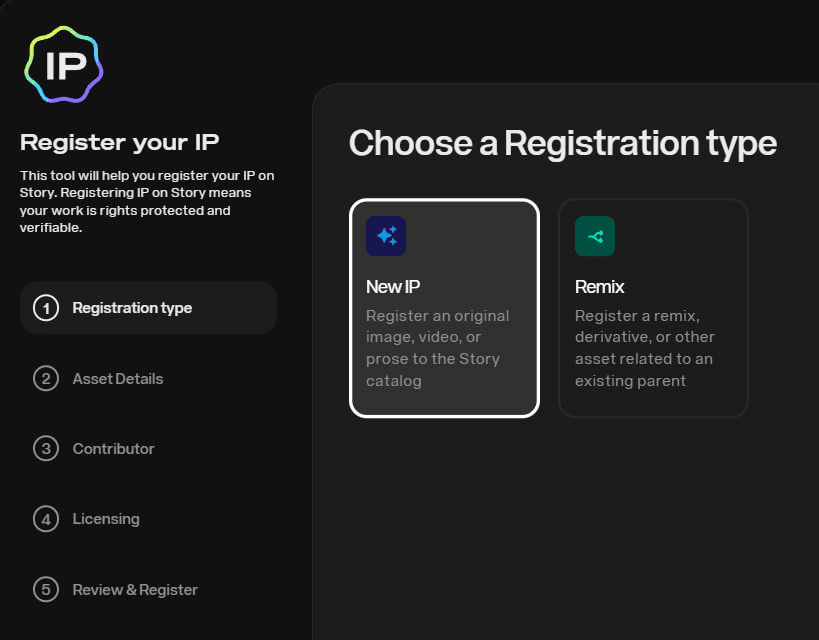Click the step 1 circle number icon
819x640 pixels.
pyautogui.click(x=46, y=308)
